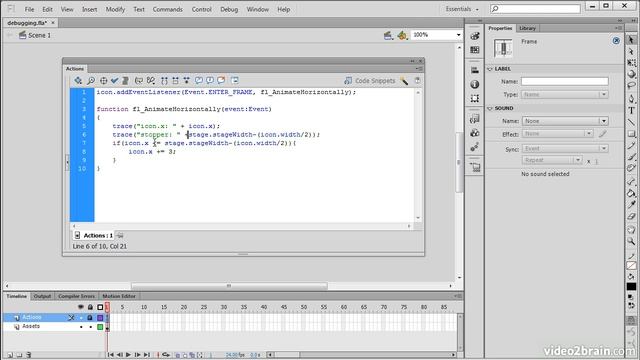The width and height of the screenshot is (640, 360).
Task: Click the Remove Comment icon
Action: pos(221,80)
